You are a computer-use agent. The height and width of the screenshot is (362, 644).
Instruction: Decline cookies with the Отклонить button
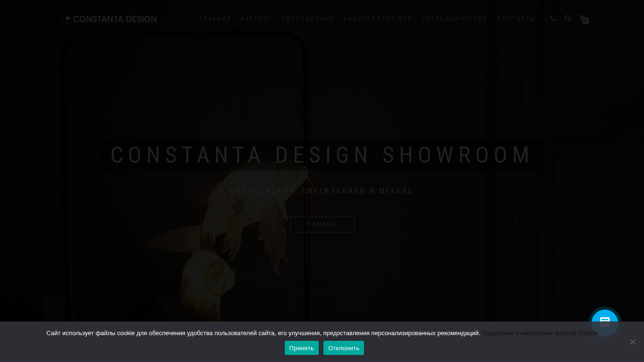(343, 348)
